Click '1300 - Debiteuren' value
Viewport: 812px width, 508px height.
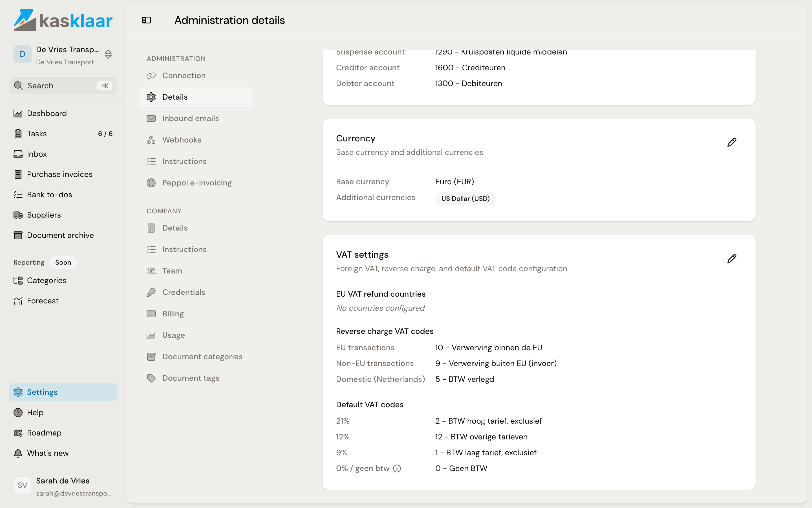468,84
